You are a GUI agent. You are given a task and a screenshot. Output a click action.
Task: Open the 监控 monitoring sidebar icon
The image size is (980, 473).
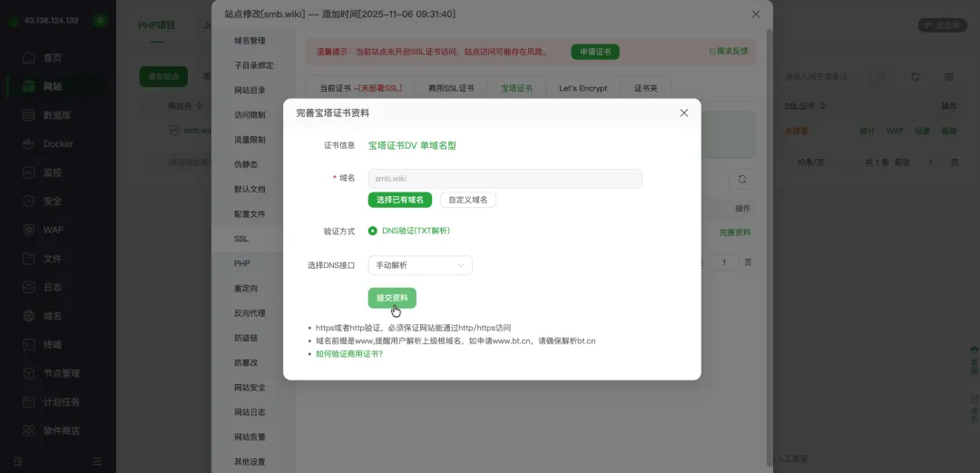pyautogui.click(x=27, y=172)
